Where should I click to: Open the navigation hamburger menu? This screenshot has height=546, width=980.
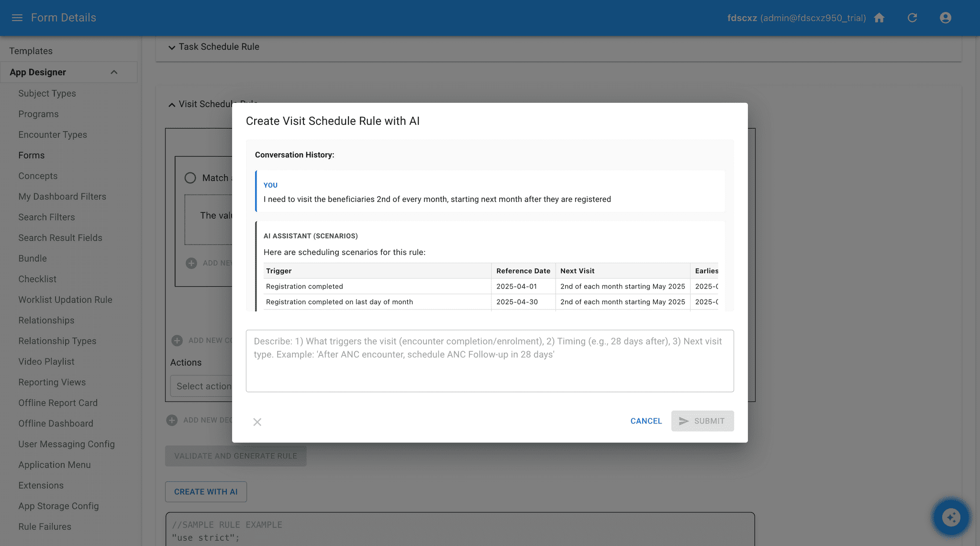tap(17, 18)
